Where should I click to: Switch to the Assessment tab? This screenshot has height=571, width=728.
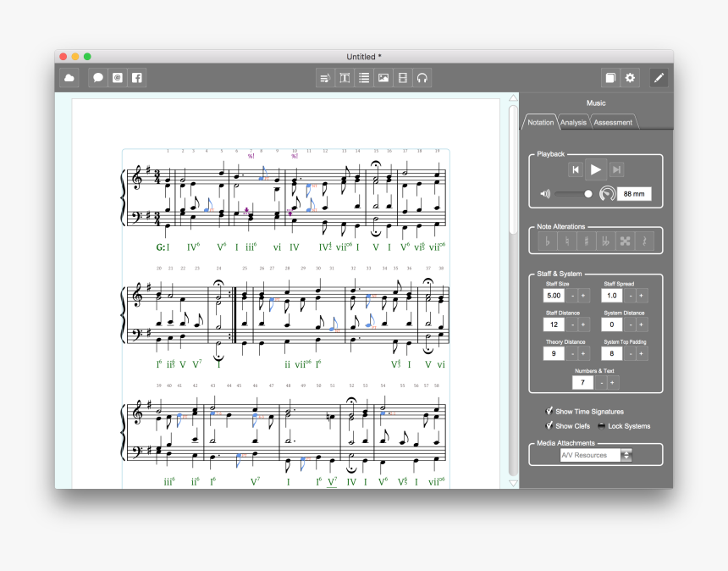612,122
